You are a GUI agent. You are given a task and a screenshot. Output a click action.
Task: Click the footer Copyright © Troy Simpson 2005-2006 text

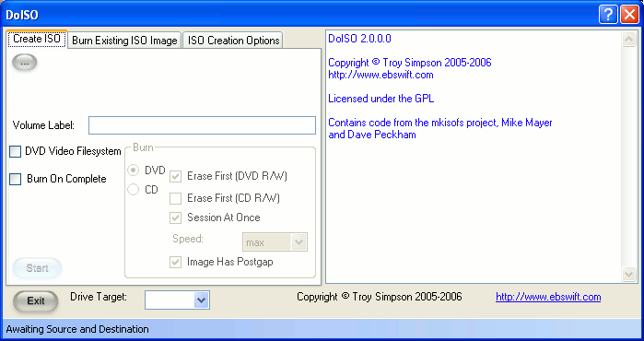pos(380,297)
